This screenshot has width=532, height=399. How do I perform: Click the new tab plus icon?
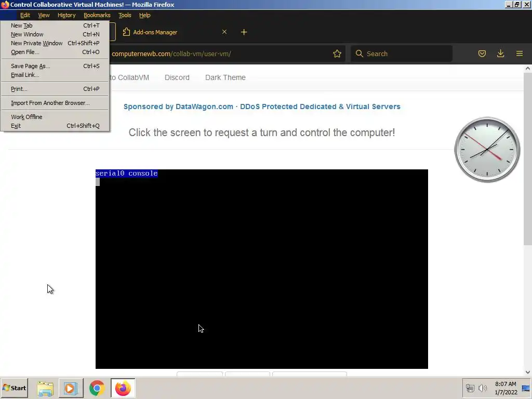(x=244, y=32)
